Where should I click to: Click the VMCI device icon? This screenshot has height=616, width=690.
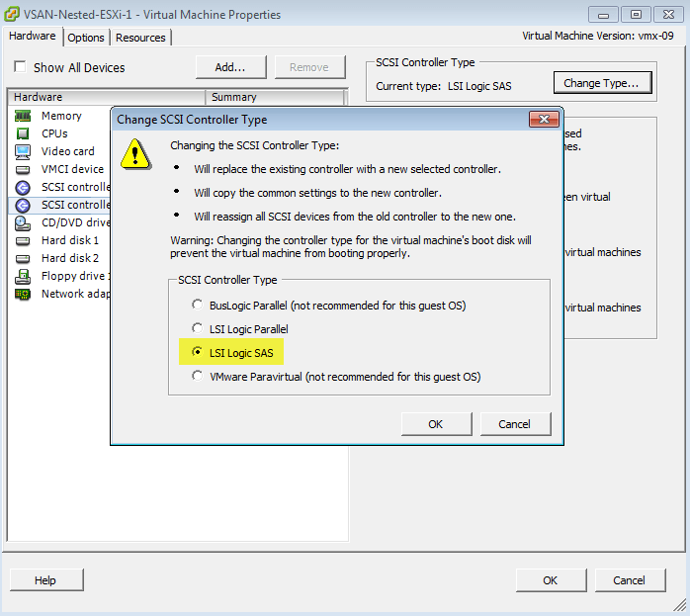(23, 169)
